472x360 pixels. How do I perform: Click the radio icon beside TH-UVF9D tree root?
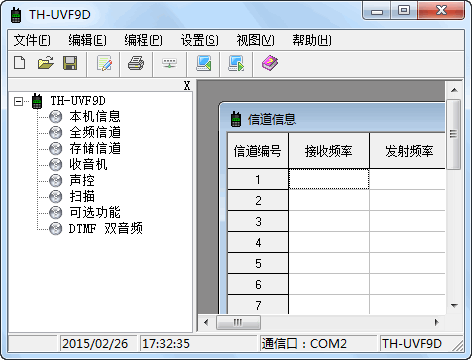pos(37,101)
